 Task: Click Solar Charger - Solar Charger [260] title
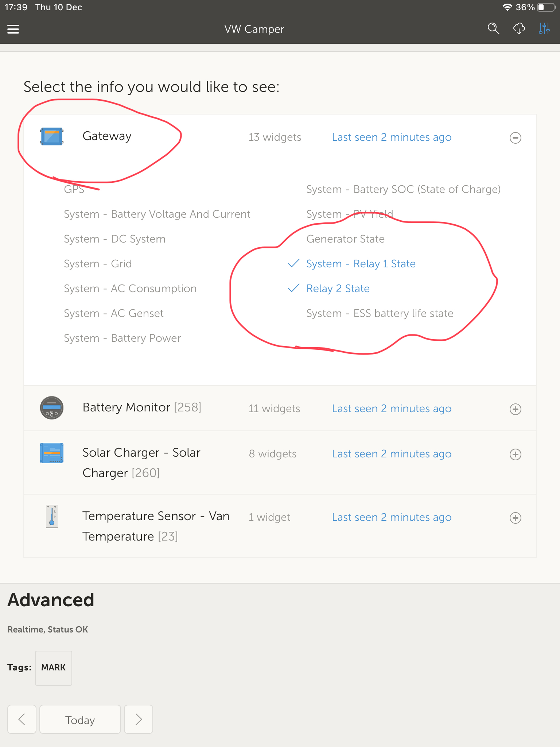141,463
